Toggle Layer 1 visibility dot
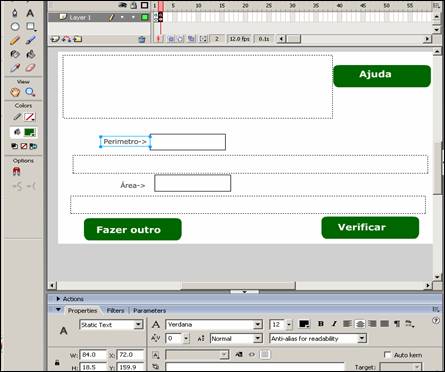The width and height of the screenshot is (445, 372). pyautogui.click(x=122, y=17)
